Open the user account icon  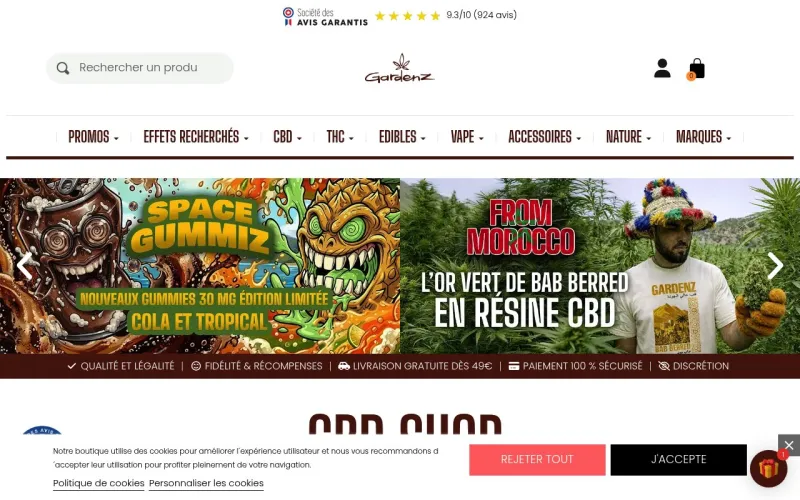(662, 68)
